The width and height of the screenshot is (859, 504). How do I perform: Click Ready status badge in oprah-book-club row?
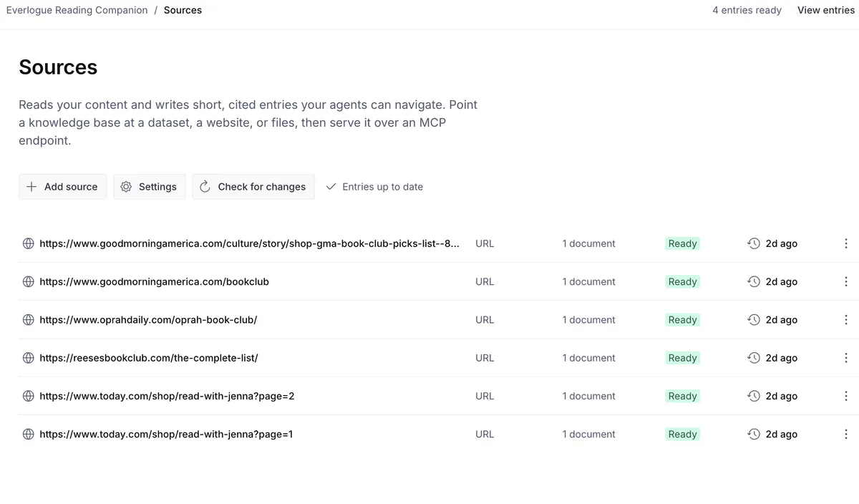tap(682, 319)
